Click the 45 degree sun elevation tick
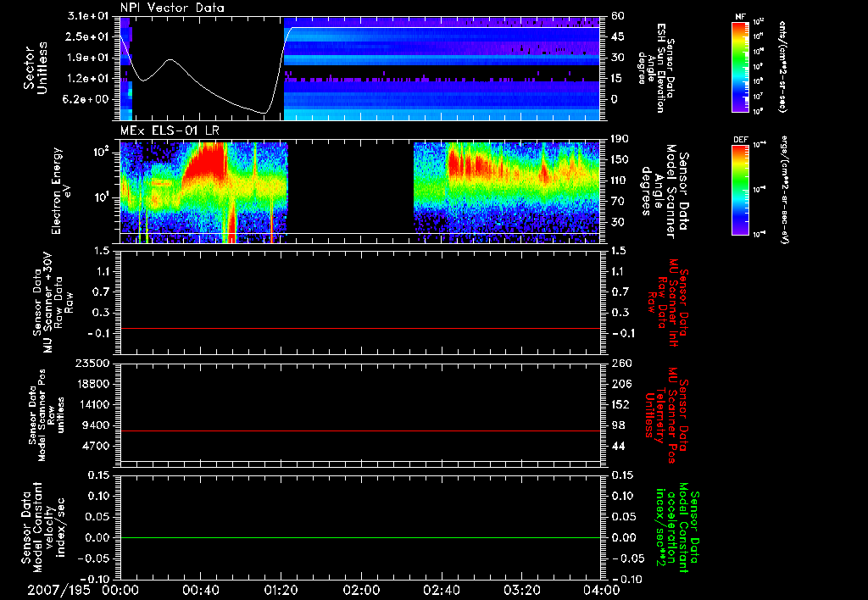The height and width of the screenshot is (600, 868). pos(617,36)
